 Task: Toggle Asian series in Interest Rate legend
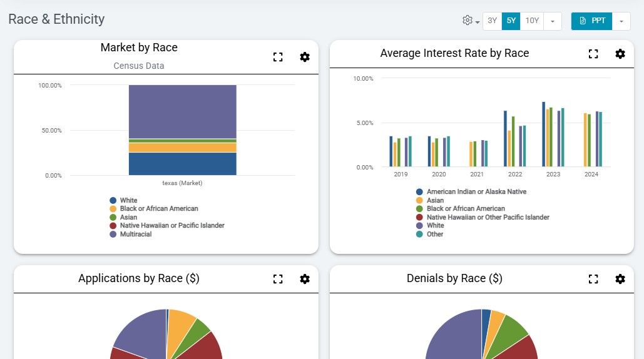[x=435, y=201]
